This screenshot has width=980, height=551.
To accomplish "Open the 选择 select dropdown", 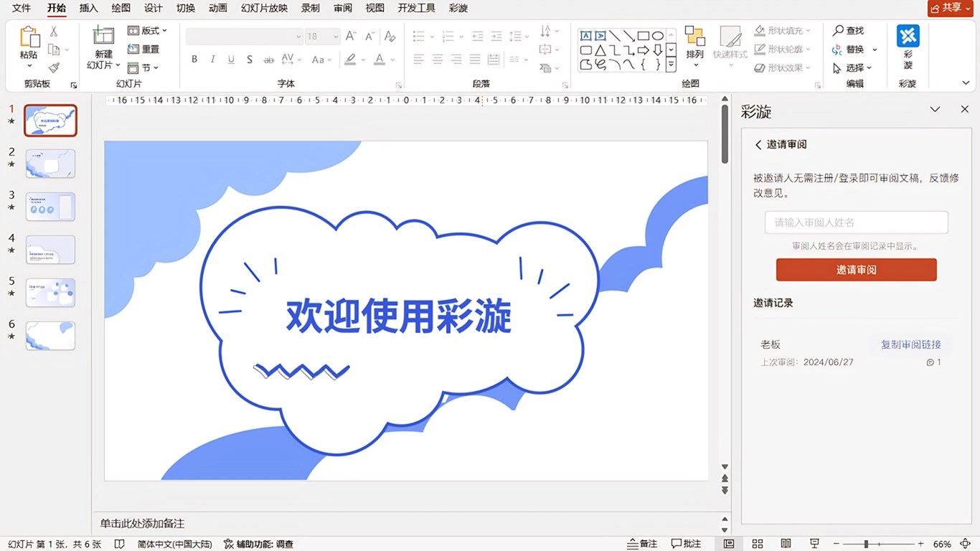I will tap(852, 68).
